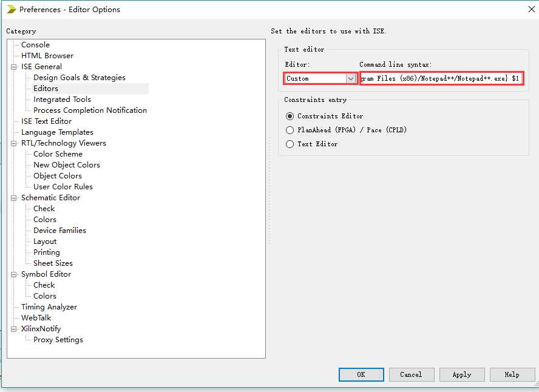Viewport: 539px width, 392px height.
Task: Select Timing Analyzer category
Action: coord(49,307)
